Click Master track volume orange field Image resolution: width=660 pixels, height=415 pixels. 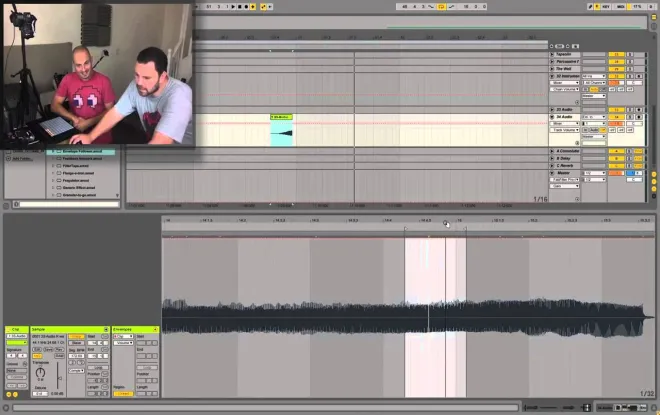616,173
